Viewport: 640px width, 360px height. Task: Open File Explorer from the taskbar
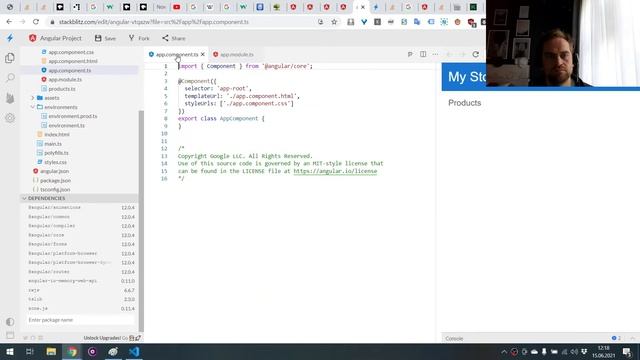point(51,351)
